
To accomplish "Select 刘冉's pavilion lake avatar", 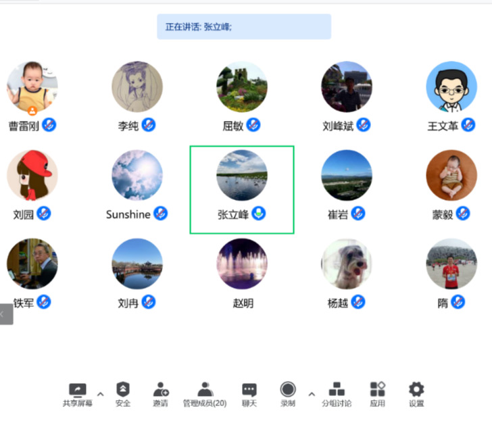I will click(137, 264).
